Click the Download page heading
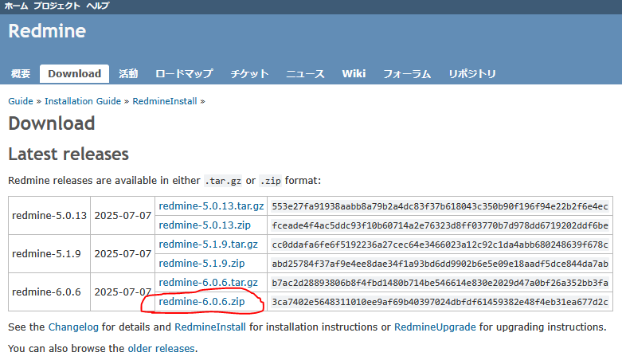Image resolution: width=622 pixels, height=364 pixels. pyautogui.click(x=52, y=123)
